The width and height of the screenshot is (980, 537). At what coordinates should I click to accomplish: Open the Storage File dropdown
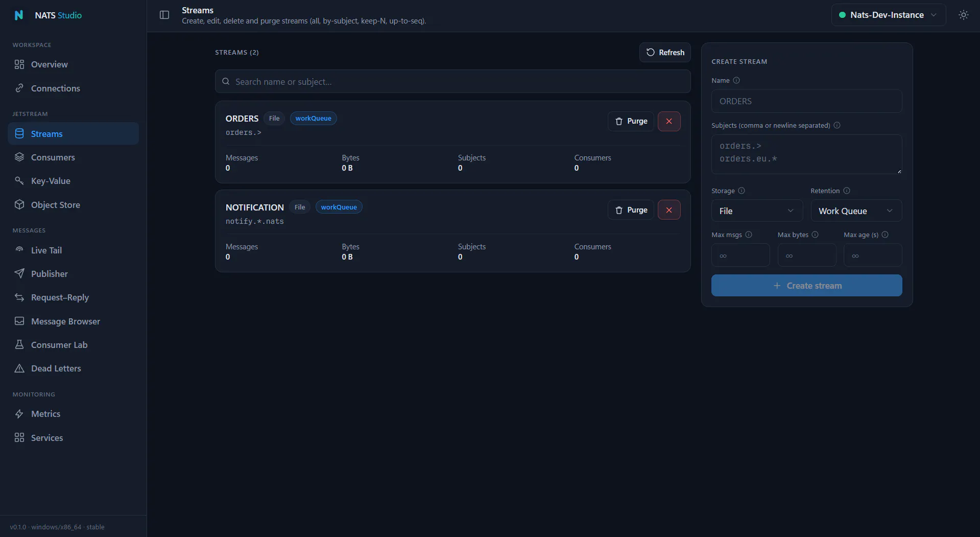click(757, 211)
